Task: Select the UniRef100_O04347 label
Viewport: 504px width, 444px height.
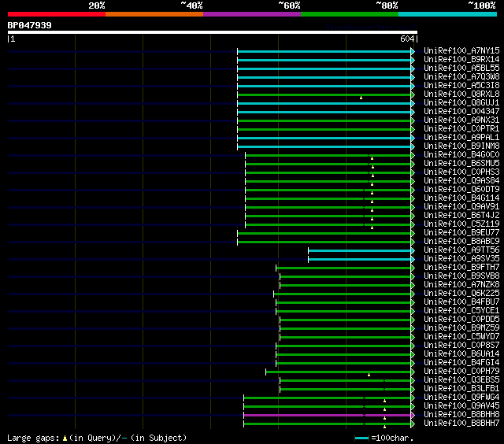Action: 461,112
